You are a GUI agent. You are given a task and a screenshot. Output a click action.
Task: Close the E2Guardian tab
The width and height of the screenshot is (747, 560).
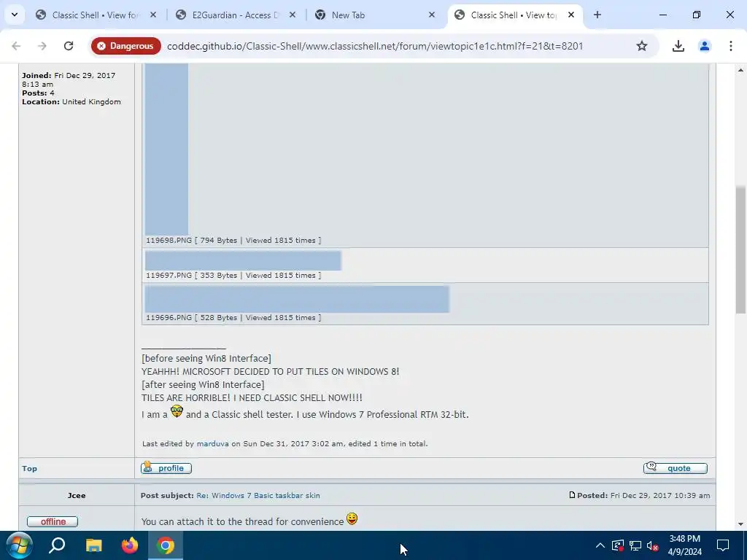point(293,15)
